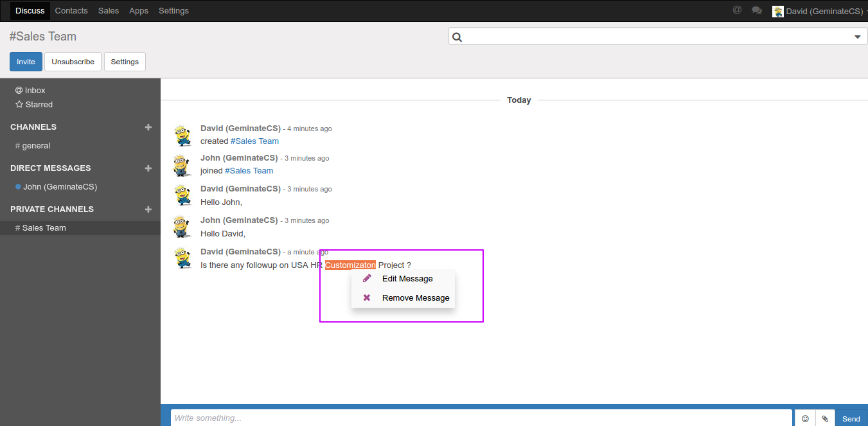Click the Unsubscribe button

73,62
